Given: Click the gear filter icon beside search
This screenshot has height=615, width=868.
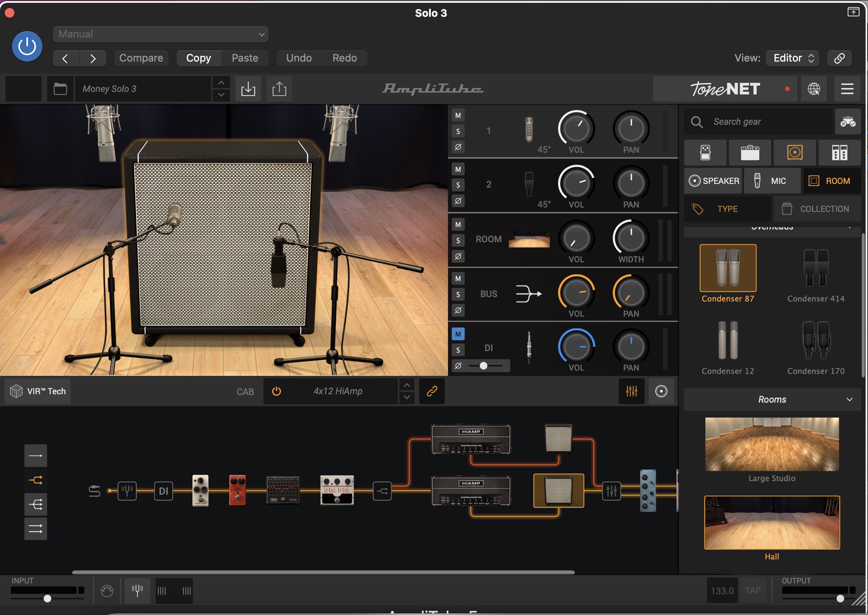Looking at the screenshot, I should click(x=848, y=122).
